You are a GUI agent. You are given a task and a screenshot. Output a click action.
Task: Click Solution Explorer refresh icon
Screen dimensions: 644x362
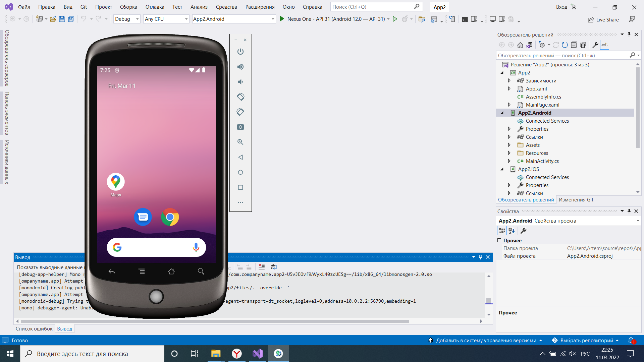pos(565,45)
